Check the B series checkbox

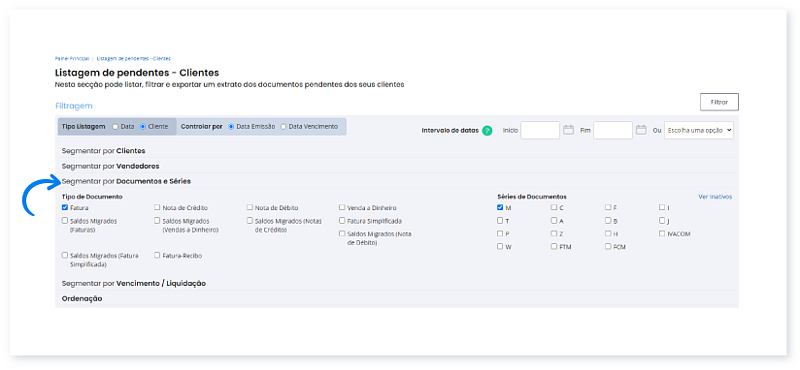[608, 221]
